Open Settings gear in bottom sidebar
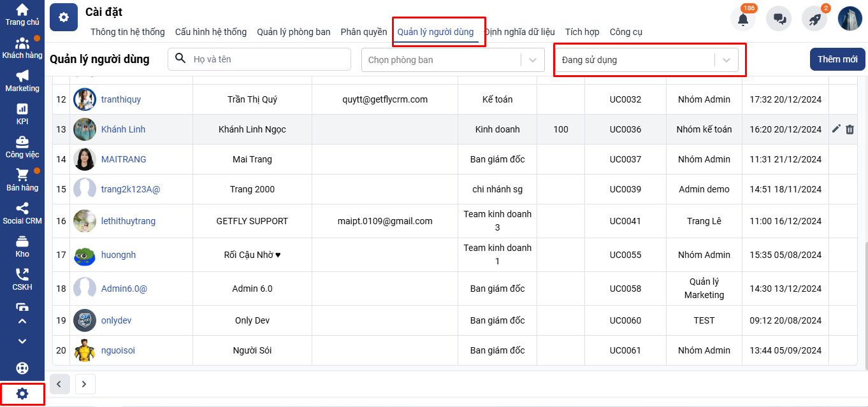 (22, 394)
